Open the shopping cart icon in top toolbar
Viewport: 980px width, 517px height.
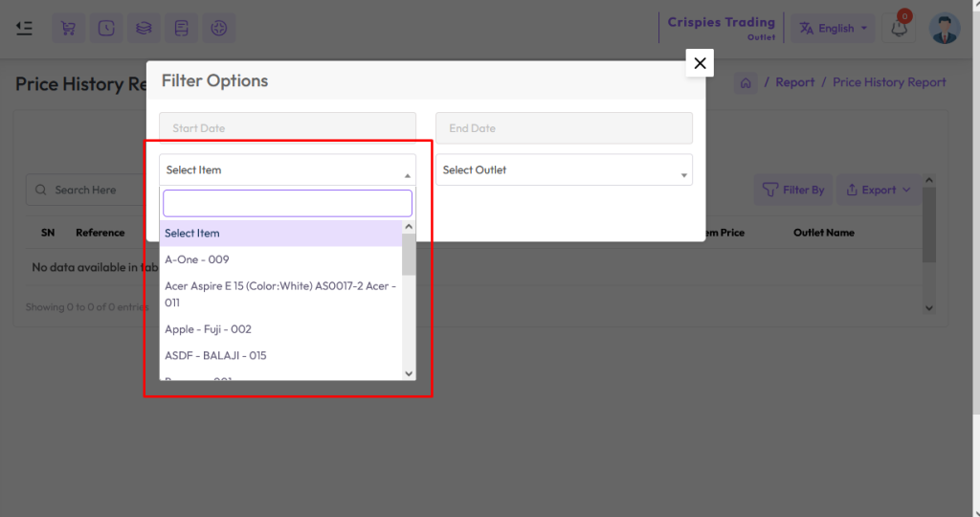pyautogui.click(x=68, y=28)
